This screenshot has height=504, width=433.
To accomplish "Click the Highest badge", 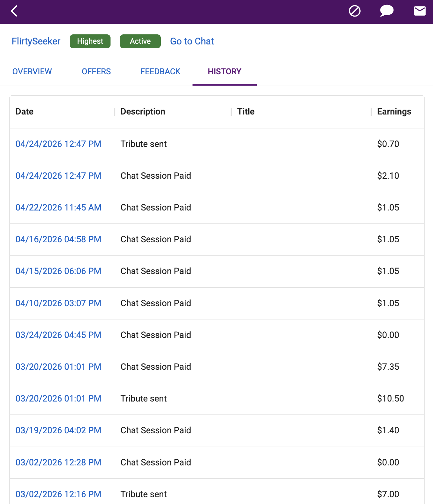I will click(x=90, y=41).
